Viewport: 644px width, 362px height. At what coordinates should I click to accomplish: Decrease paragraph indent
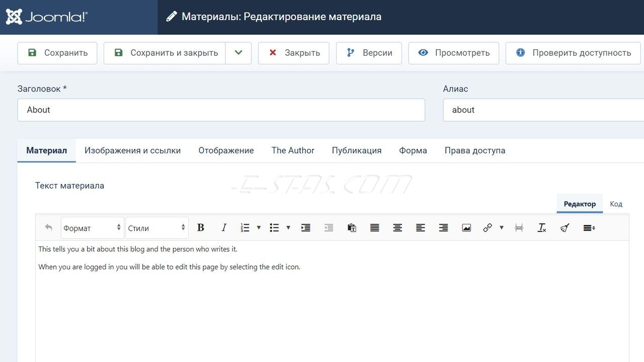pyautogui.click(x=329, y=228)
